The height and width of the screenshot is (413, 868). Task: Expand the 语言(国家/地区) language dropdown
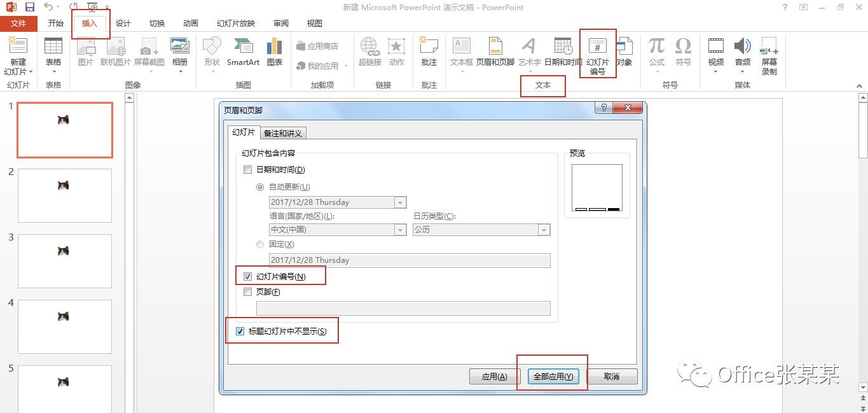click(399, 230)
